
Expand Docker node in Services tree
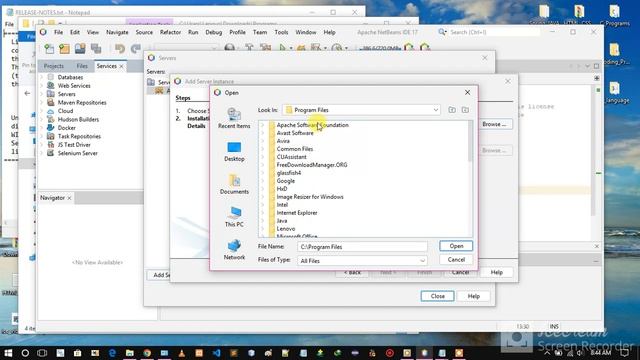[42, 128]
